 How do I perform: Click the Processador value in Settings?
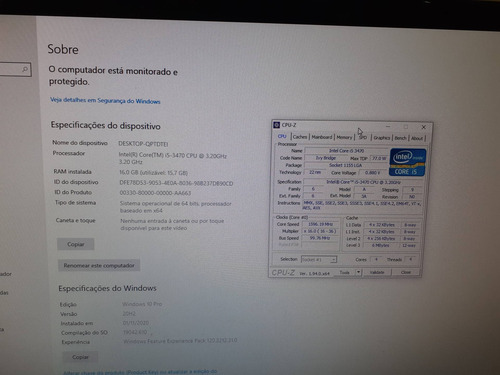(x=173, y=159)
